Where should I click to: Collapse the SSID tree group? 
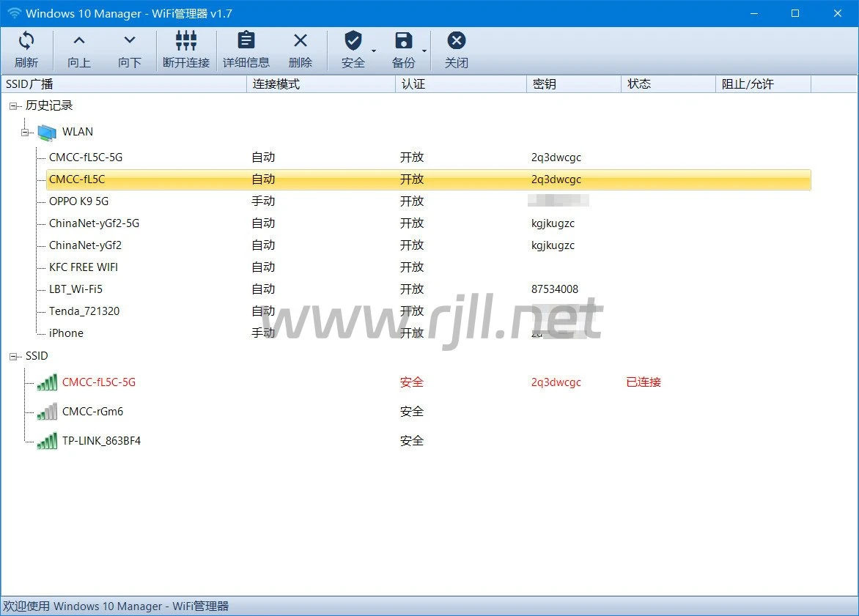click(13, 356)
